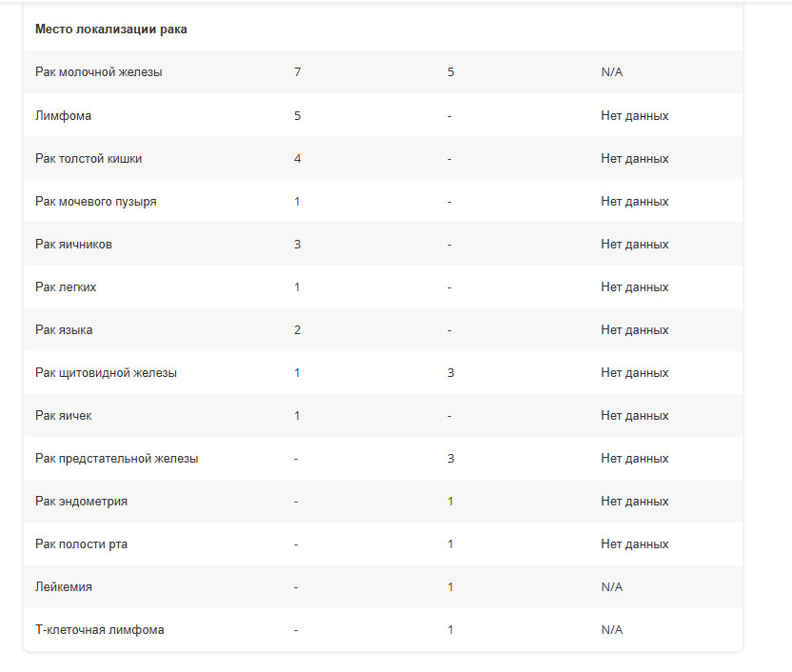Viewport: 792px width, 672px height.
Task: Click the 'Рак мочевого пузыря' label
Action: pos(96,202)
